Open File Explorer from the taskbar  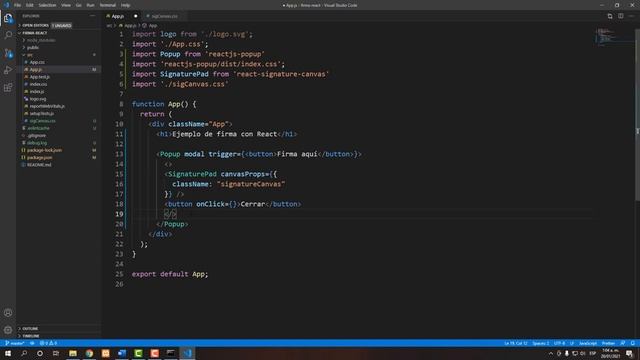click(73, 353)
